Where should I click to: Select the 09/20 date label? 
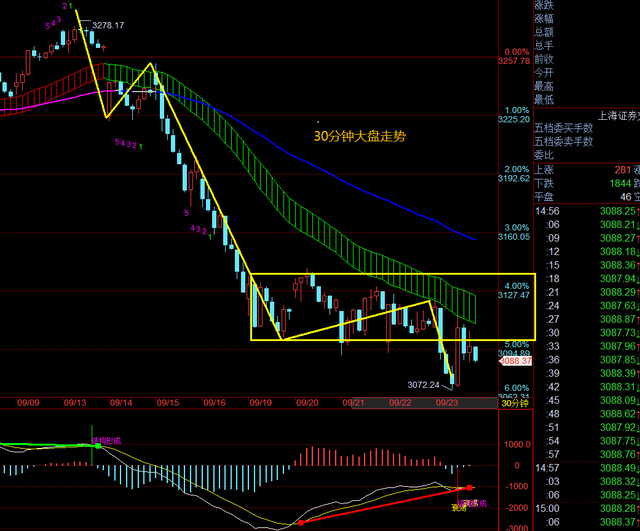(307, 403)
